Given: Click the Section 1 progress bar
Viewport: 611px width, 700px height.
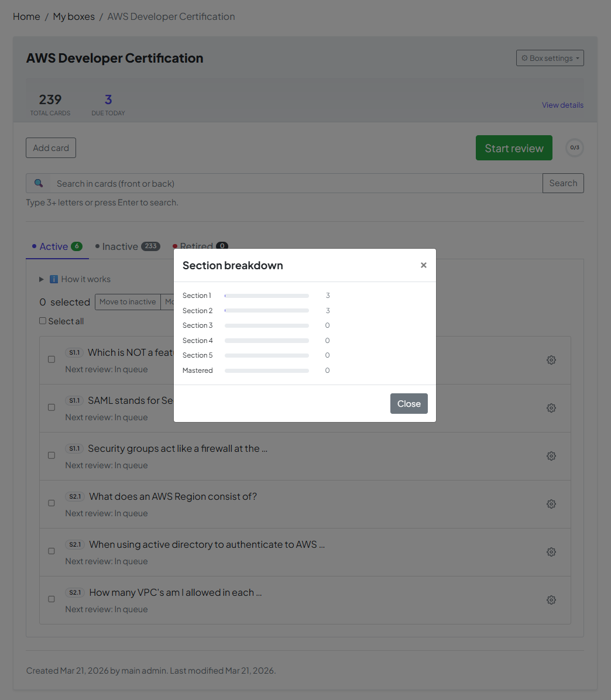Looking at the screenshot, I should tap(266, 296).
